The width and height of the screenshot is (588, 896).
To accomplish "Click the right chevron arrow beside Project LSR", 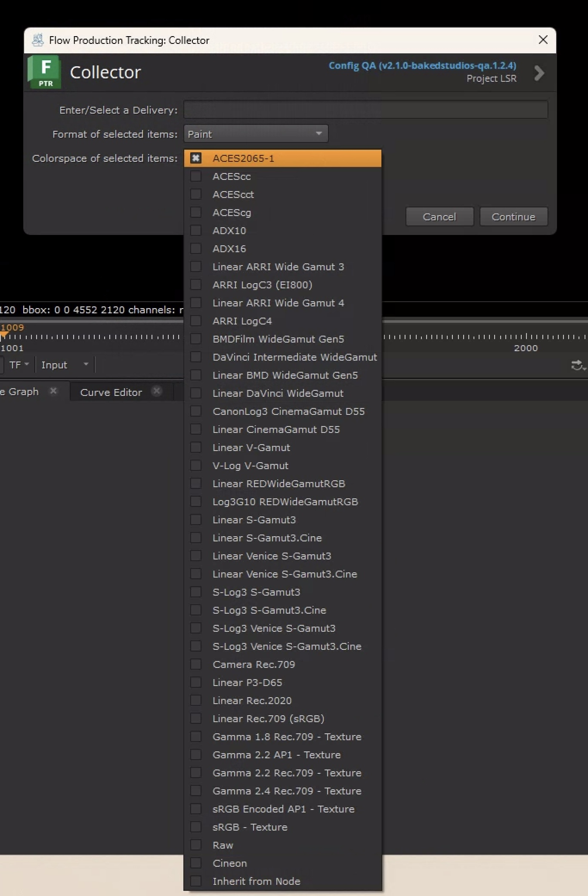I will pos(539,73).
